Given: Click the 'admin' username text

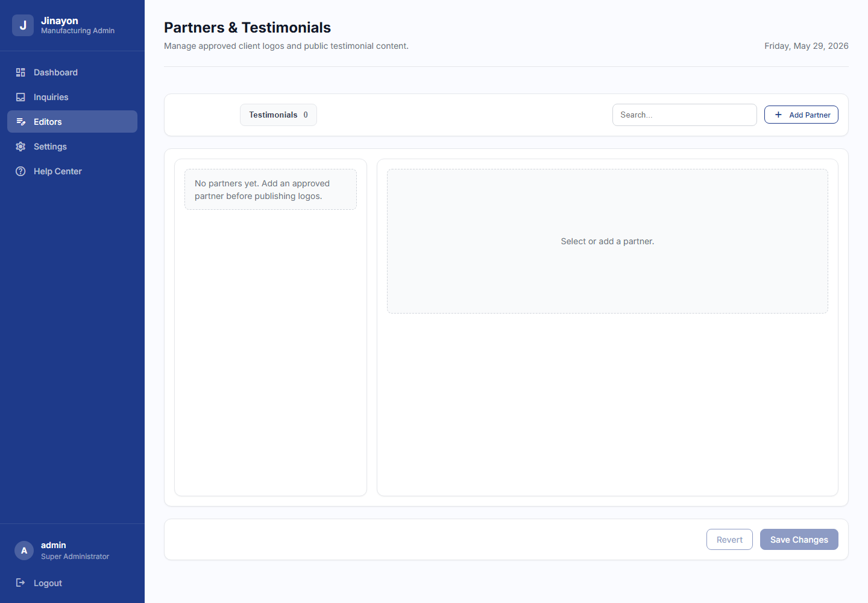Looking at the screenshot, I should tap(54, 545).
